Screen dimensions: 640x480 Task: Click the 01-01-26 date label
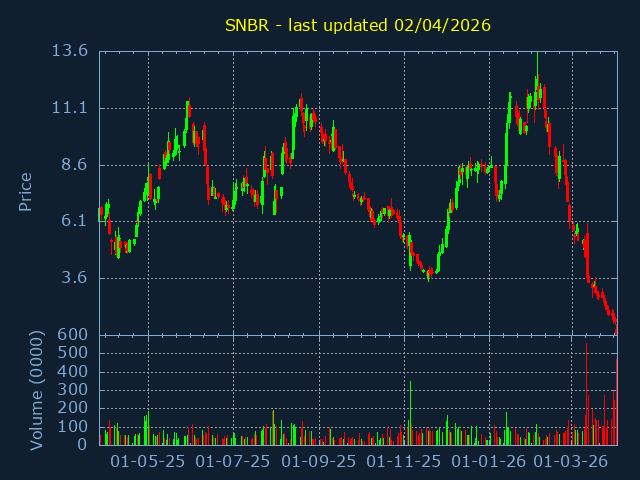point(489,462)
